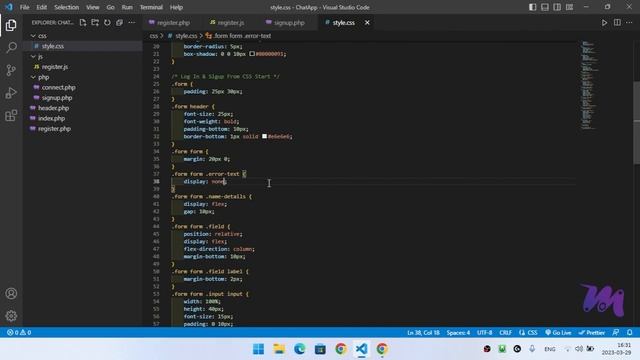Open the Source Control view
This screenshot has height=360, width=640.
point(11,70)
